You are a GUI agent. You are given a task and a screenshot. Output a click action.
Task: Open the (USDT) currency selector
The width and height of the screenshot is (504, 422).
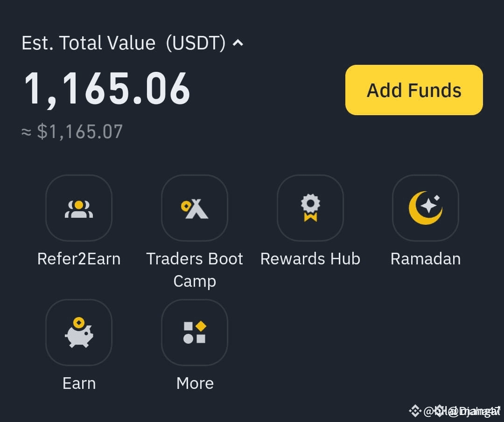(x=196, y=43)
